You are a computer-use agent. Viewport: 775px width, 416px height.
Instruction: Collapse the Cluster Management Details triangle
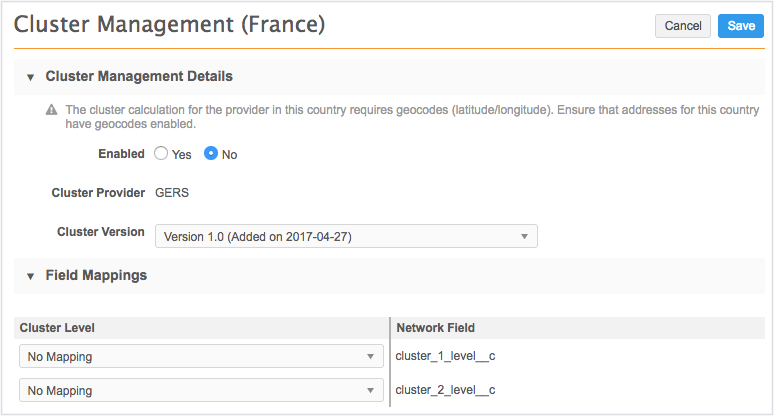pyautogui.click(x=30, y=77)
